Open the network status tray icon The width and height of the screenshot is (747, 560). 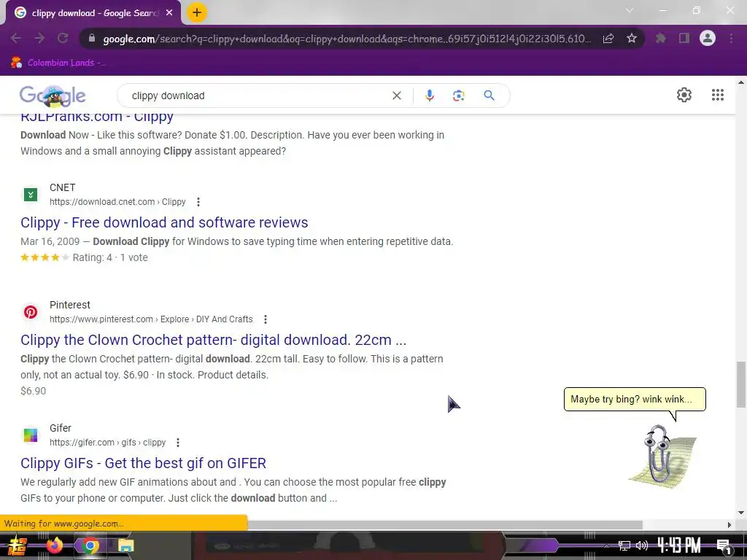tap(624, 545)
